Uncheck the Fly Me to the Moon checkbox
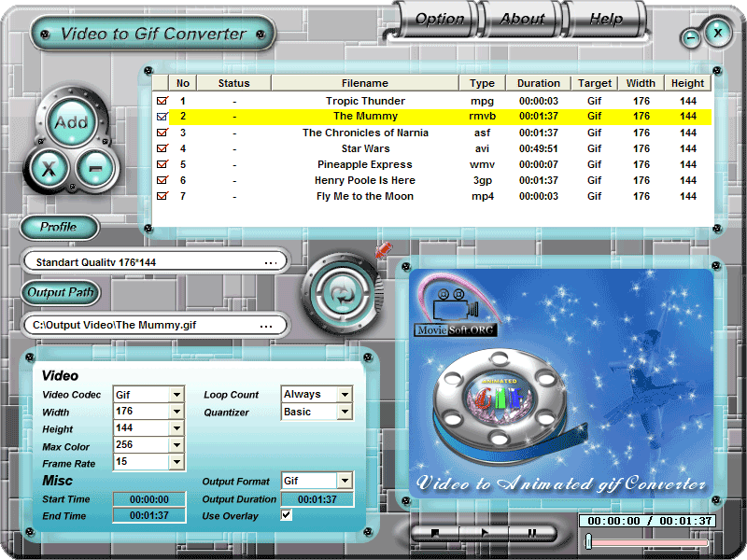Screen dimensions: 747x560 (x=162, y=196)
